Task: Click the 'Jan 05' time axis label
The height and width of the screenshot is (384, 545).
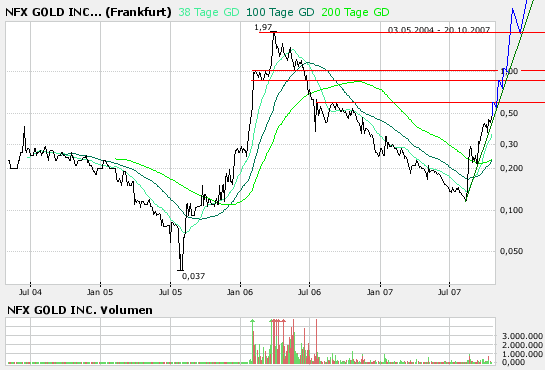Action: [x=100, y=292]
